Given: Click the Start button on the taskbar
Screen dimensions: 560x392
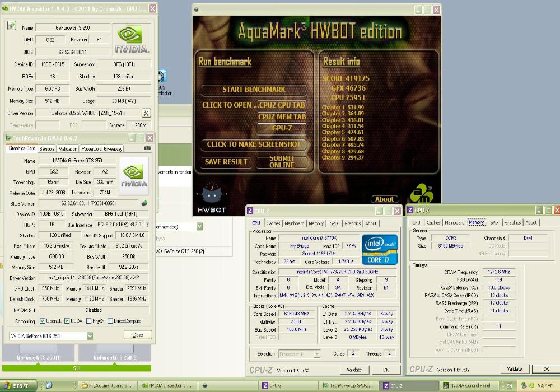Looking at the screenshot, I should click(18, 386).
